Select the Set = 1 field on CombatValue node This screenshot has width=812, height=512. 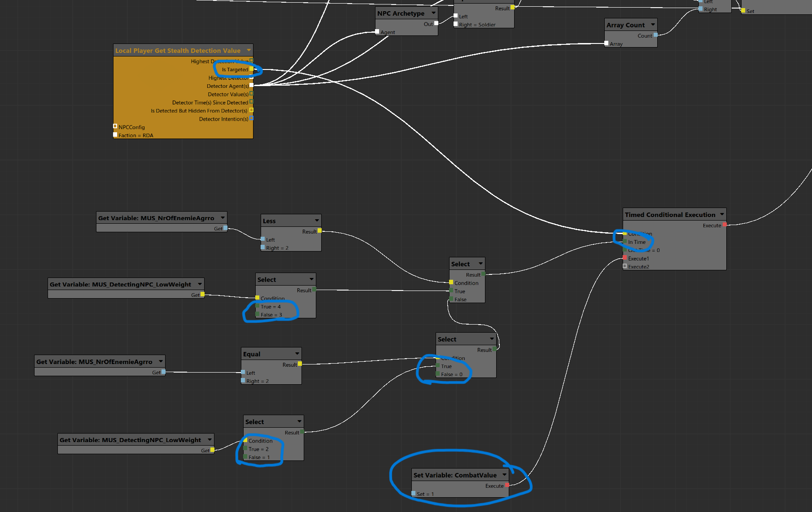pyautogui.click(x=425, y=494)
